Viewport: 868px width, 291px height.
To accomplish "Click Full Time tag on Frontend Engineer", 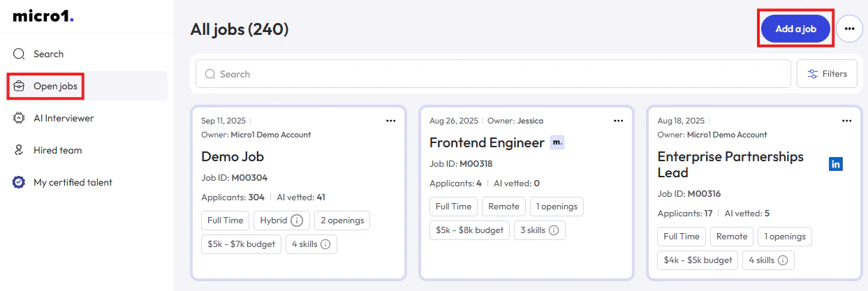I will pos(454,207).
